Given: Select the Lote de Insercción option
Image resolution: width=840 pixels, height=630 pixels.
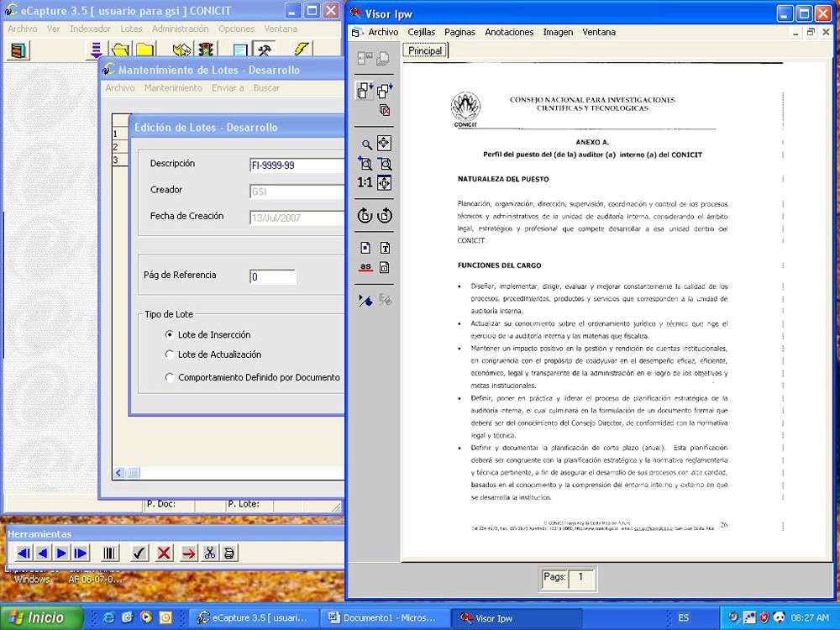Looking at the screenshot, I should [171, 334].
